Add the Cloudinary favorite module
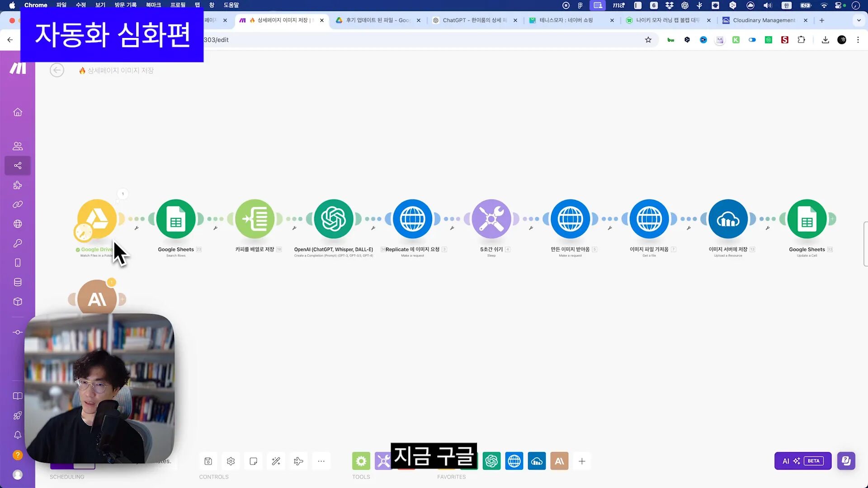Screen dimensions: 868x488 click(x=537, y=461)
